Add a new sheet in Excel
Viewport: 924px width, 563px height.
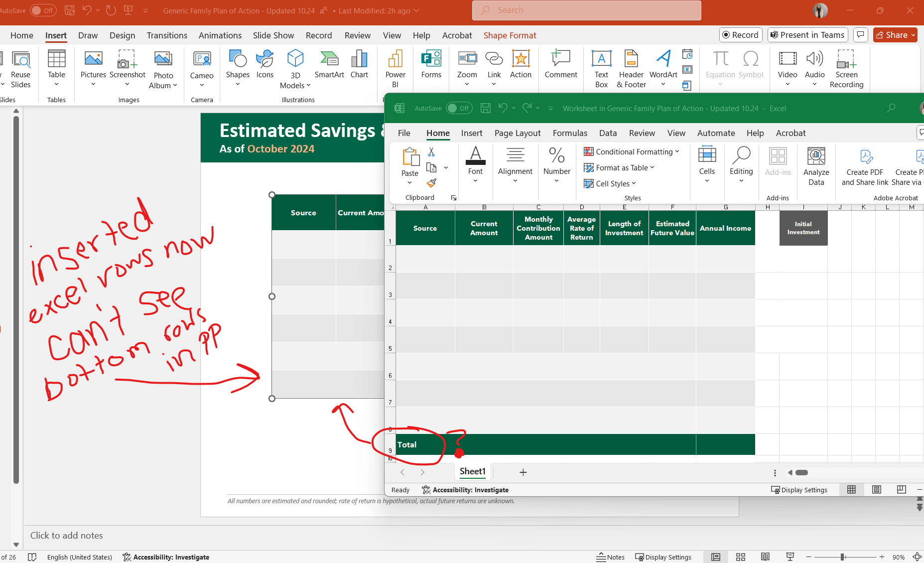click(523, 472)
